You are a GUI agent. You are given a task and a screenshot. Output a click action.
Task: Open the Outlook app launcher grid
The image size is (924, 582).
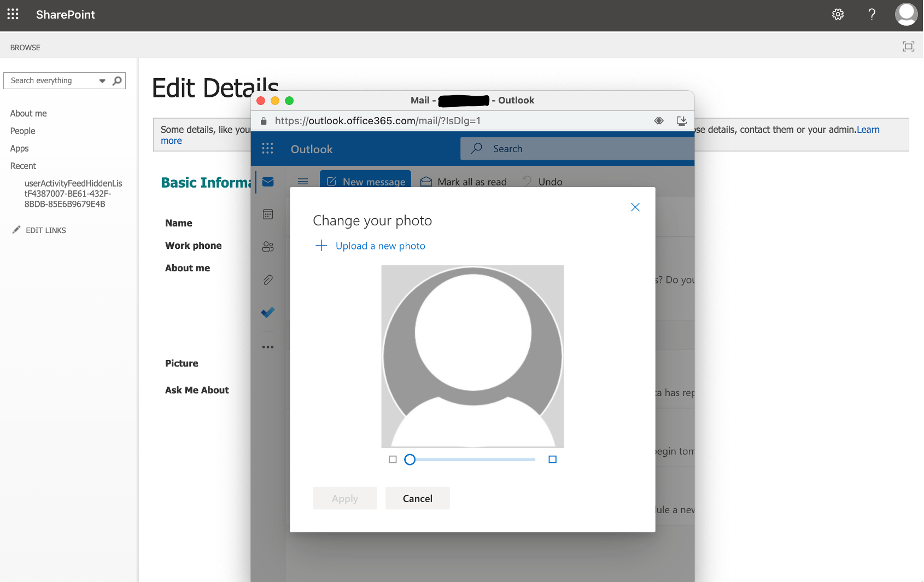(x=267, y=149)
